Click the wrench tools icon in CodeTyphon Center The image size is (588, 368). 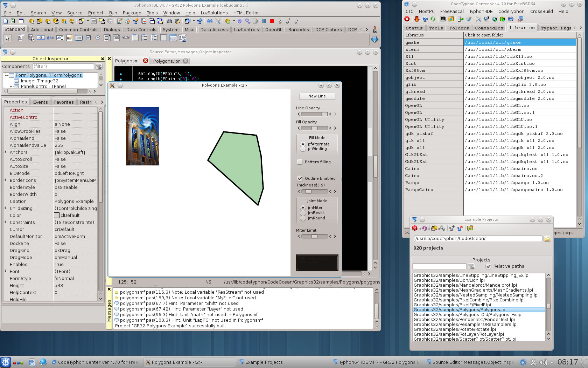click(478, 19)
